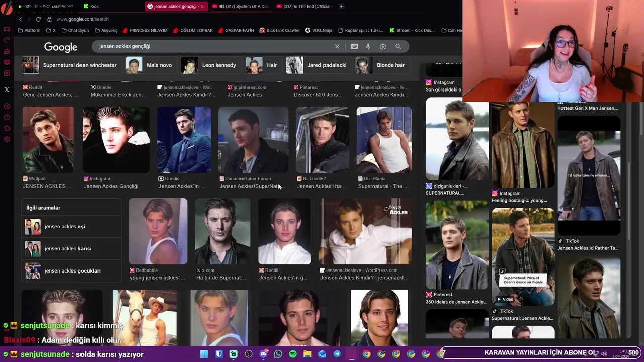The width and height of the screenshot is (644, 362).
Task: Clear the Google search box text
Action: (x=337, y=46)
